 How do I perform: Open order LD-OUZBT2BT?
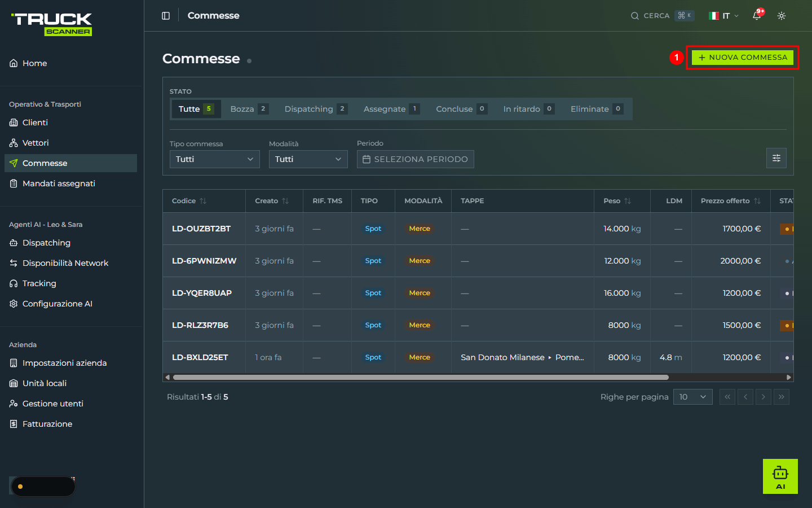coord(201,229)
